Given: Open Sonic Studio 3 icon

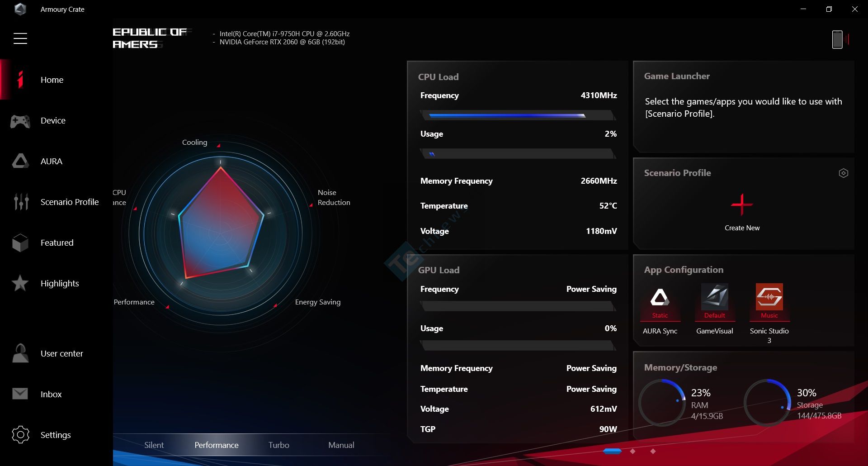Looking at the screenshot, I should point(769,297).
